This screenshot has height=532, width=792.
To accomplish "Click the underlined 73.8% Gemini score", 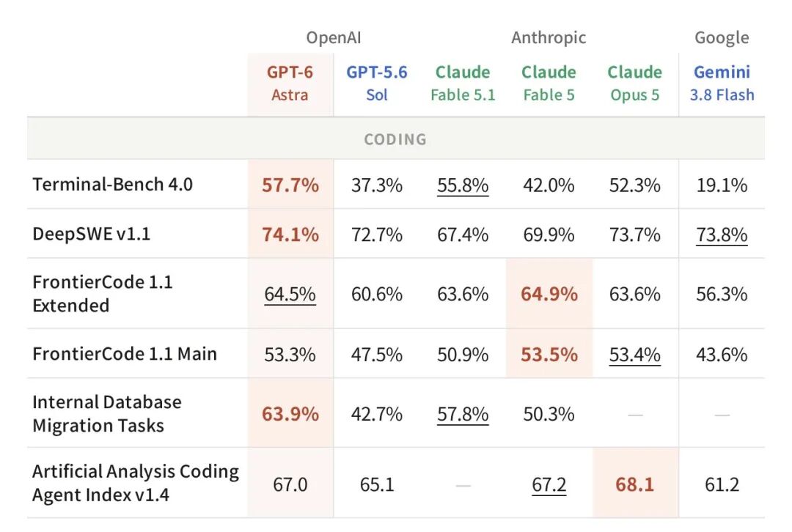I will point(722,234).
